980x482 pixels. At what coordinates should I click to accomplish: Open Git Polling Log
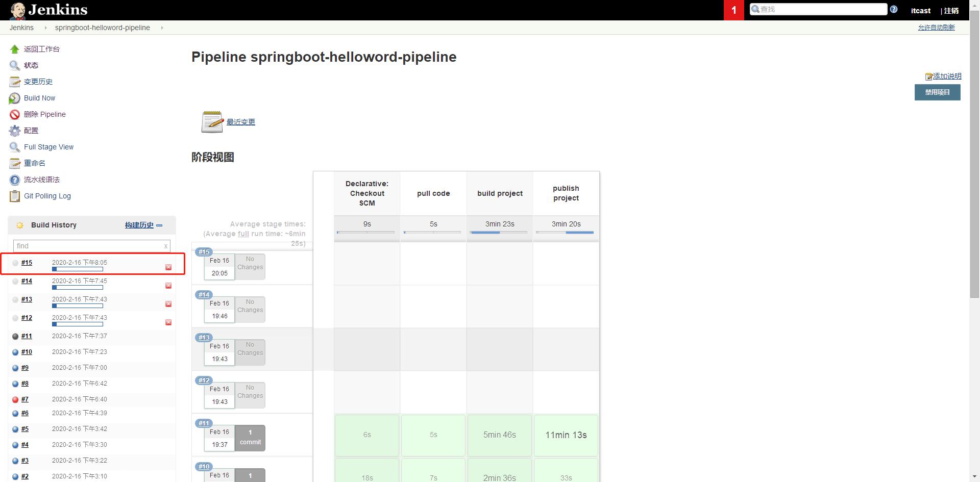pyautogui.click(x=47, y=196)
